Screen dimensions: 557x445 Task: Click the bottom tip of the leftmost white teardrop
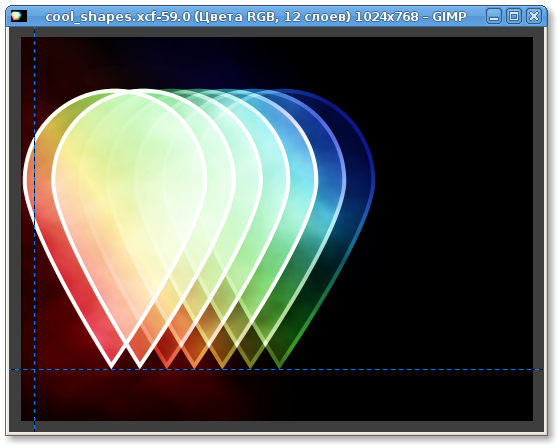[x=112, y=367]
